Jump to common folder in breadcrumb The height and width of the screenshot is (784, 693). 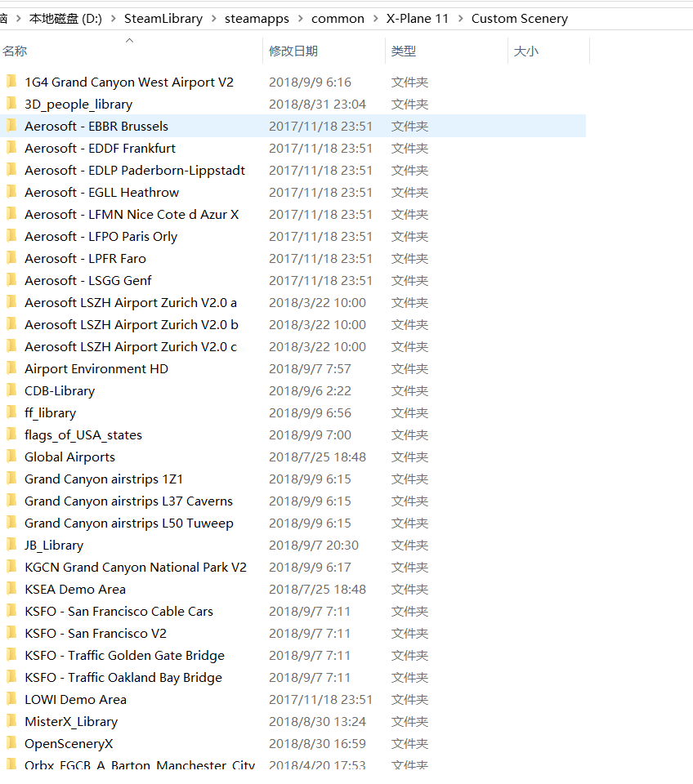tap(338, 19)
